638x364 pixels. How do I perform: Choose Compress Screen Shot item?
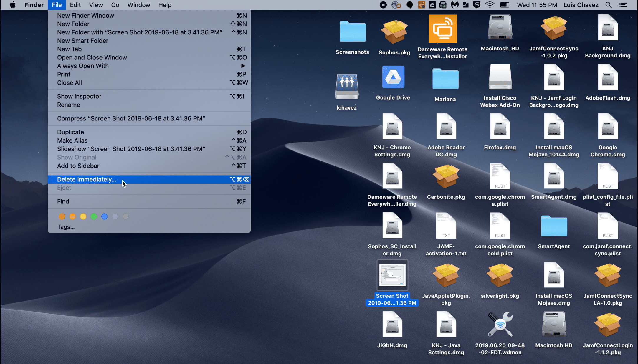coord(149,118)
